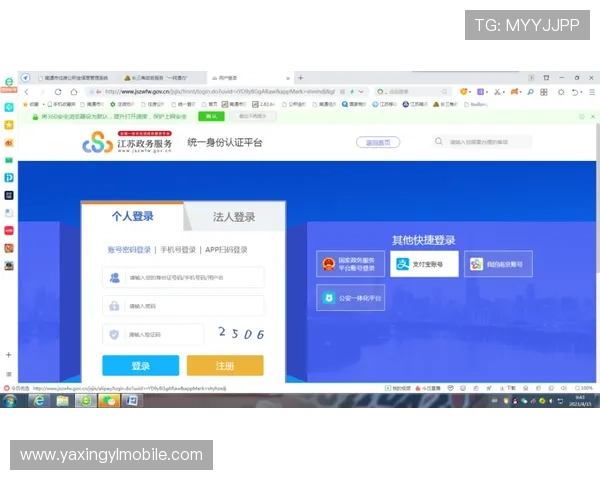Click the username ID input field
Viewport: 600px width, 480px height.
(x=183, y=278)
